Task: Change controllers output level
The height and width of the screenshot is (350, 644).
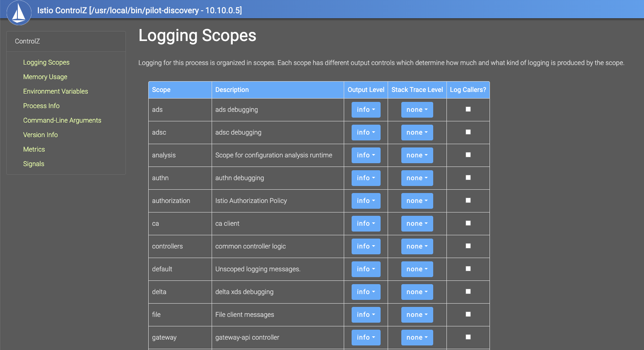Action: 366,246
